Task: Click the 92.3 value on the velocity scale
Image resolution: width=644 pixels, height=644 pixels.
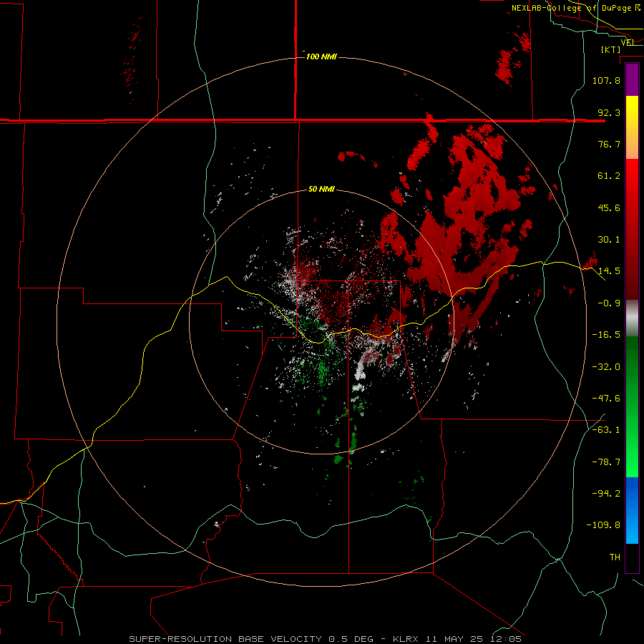Action: pos(609,112)
